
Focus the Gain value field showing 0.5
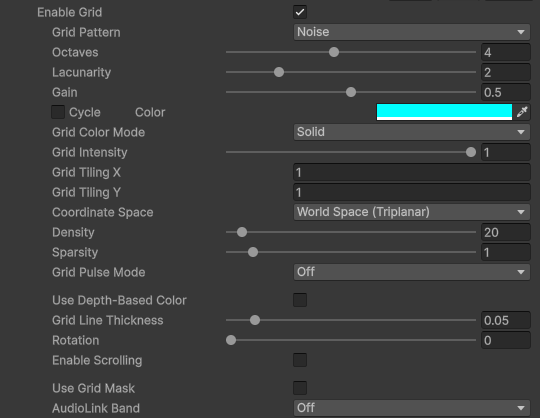506,92
